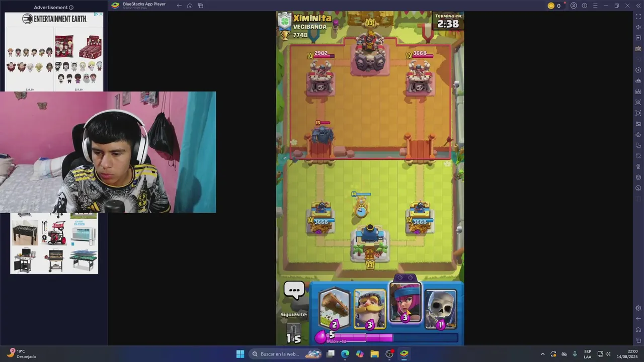Open the emote speech bubble button
Screen dimensions: 644x362
(294, 290)
